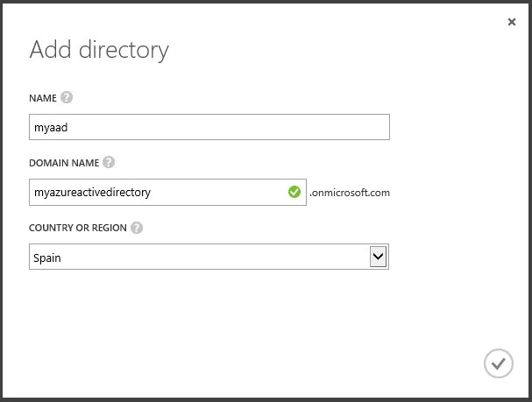Open the Spain country dropdown

[209, 257]
